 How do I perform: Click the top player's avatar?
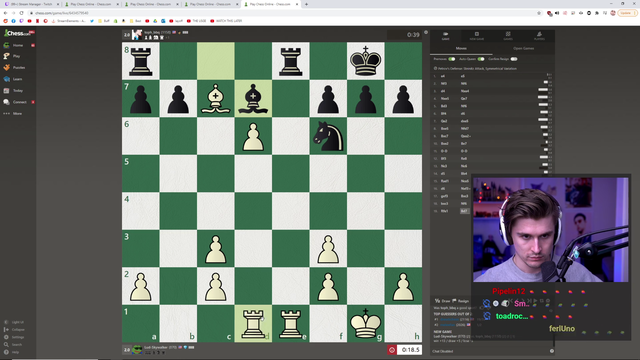pyautogui.click(x=137, y=35)
